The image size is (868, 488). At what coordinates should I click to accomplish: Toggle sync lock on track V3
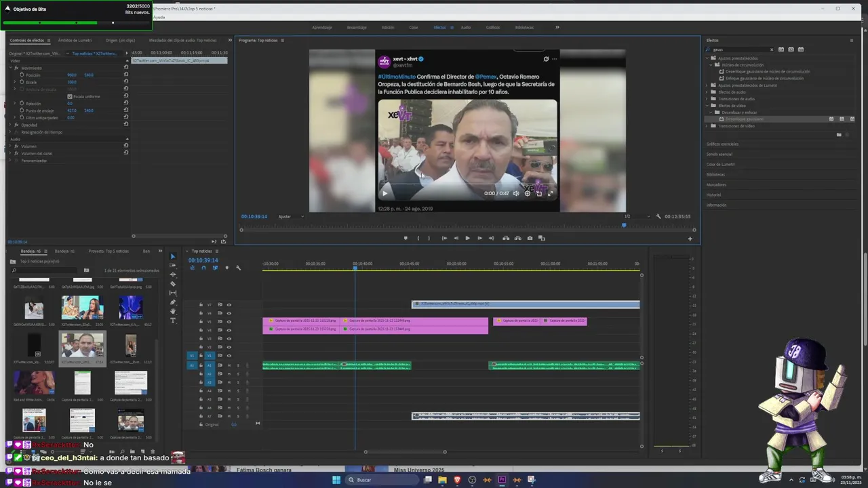click(220, 338)
